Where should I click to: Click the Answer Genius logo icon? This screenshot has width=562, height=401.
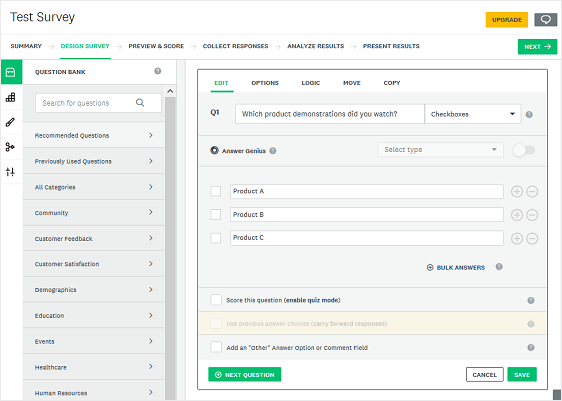click(x=214, y=151)
